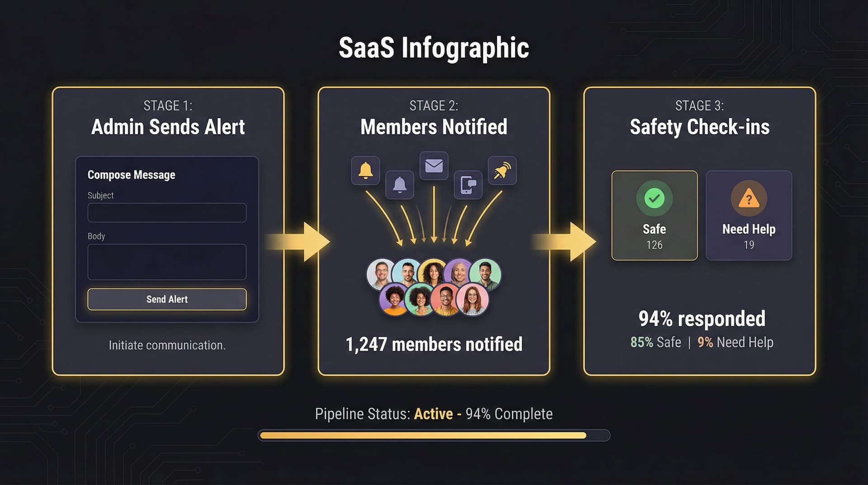Click the 126 count under Safe

654,245
